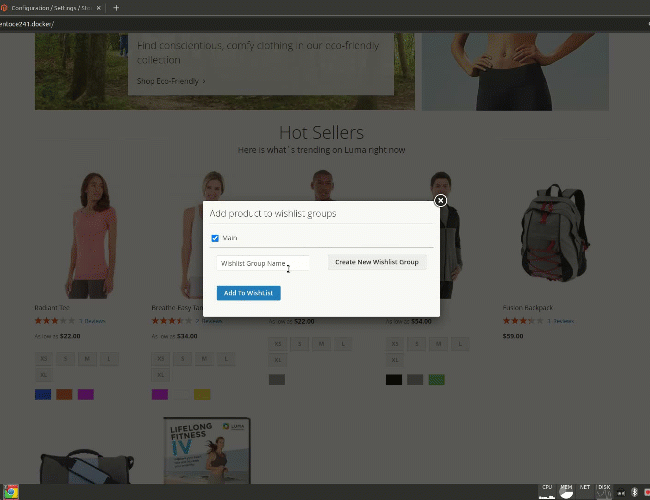This screenshot has height=500, width=650.
Task: Toggle the Main wishlist group checkbox
Action: 216,238
